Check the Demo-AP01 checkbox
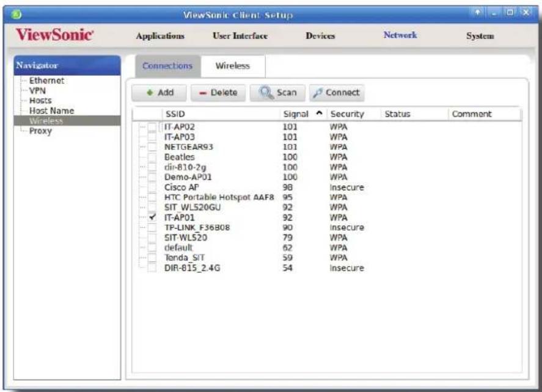 point(152,177)
